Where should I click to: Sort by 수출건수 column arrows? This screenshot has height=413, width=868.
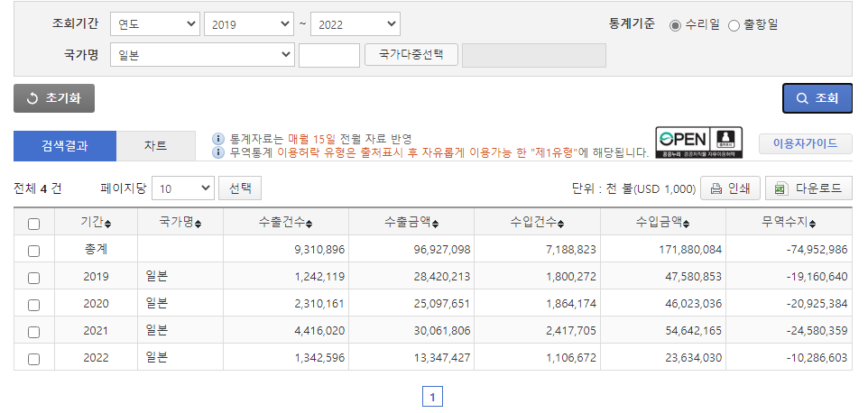click(310, 224)
